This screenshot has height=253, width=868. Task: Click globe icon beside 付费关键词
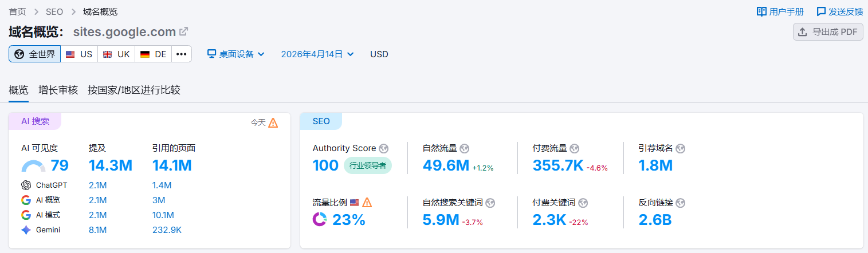[583, 203]
